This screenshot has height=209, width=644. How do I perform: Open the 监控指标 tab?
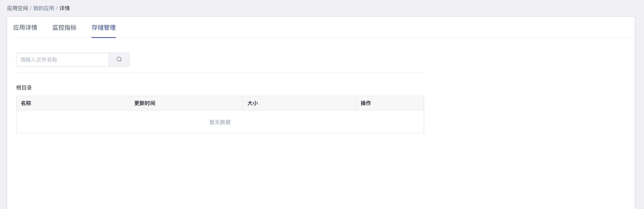tap(64, 28)
